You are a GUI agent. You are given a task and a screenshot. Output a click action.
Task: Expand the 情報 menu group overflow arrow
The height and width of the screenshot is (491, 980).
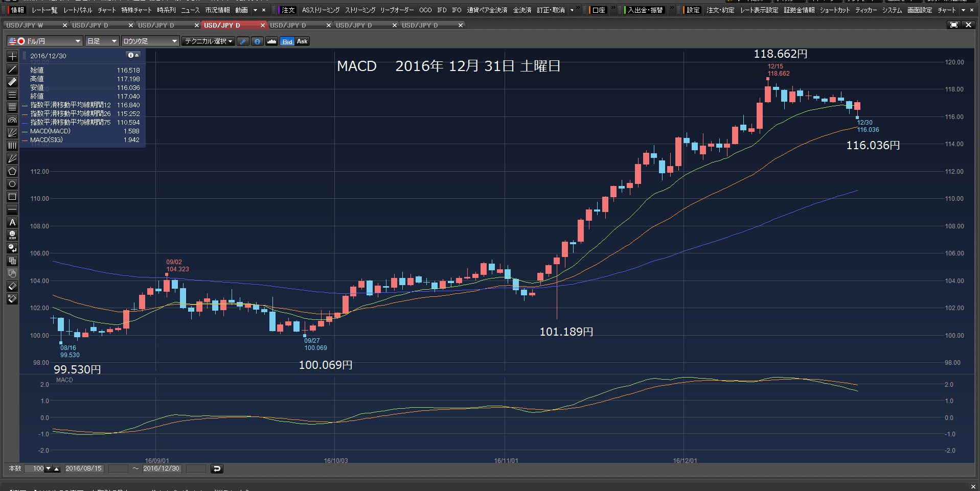pos(255,10)
